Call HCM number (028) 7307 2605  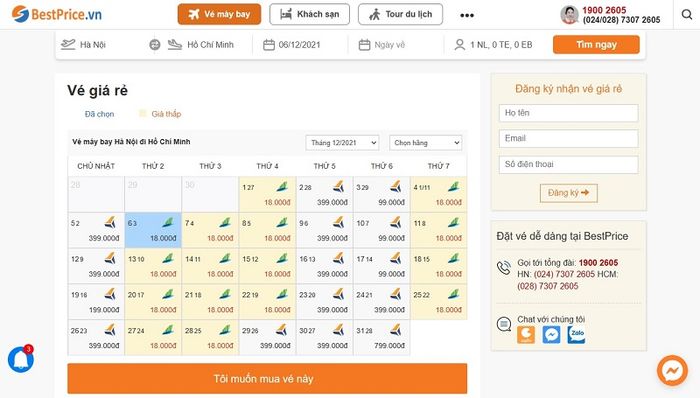point(548,286)
